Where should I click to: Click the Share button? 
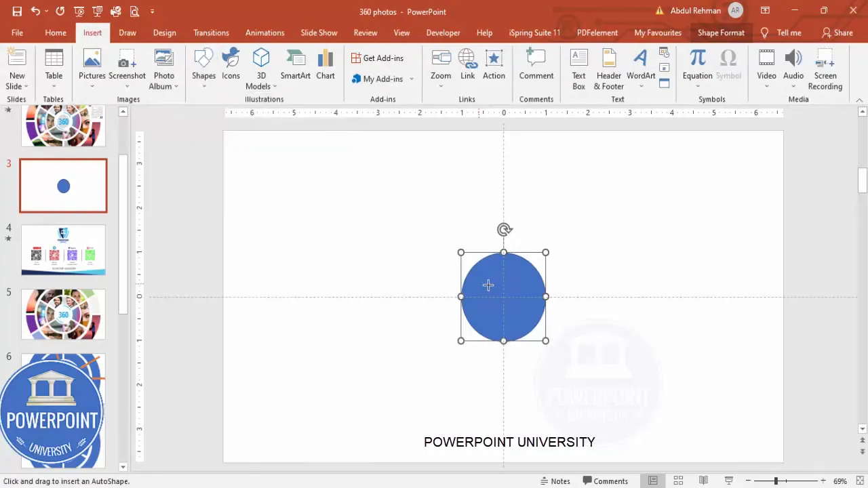pos(837,33)
